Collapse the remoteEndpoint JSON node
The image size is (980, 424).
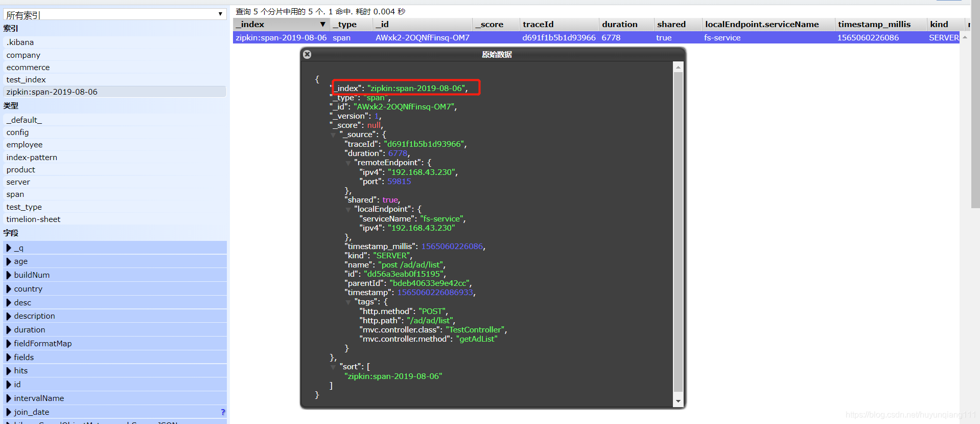point(348,163)
